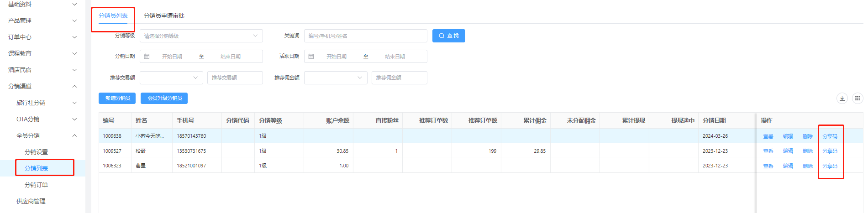Screen dimensions: 868x213
Task: Open 分销订单 in sidebar
Action: pyautogui.click(x=36, y=185)
